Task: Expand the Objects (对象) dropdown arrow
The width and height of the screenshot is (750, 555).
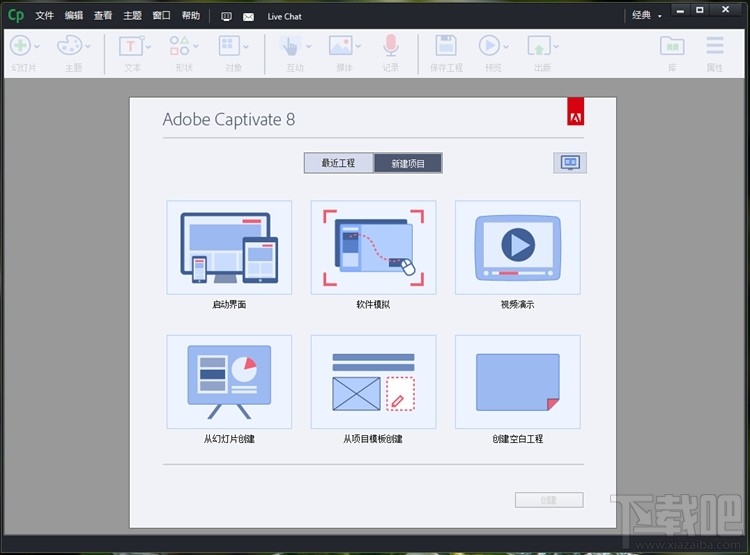Action: pos(246,46)
